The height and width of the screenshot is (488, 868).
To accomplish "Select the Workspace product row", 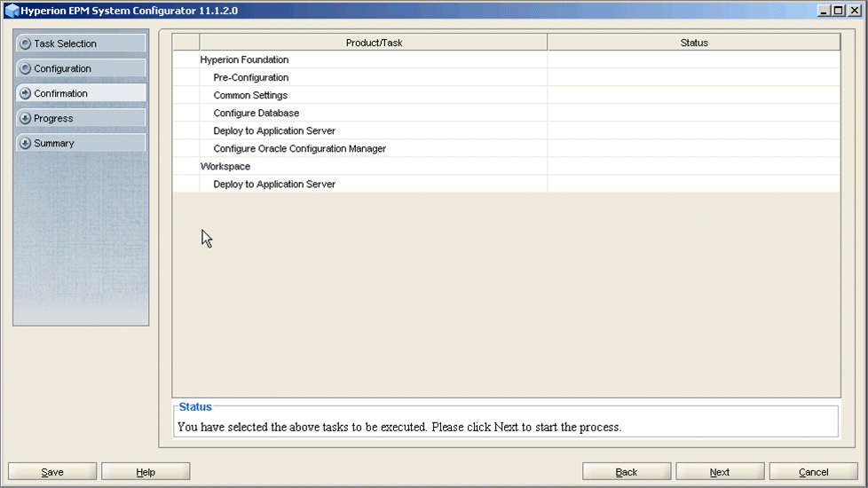I will click(506, 166).
